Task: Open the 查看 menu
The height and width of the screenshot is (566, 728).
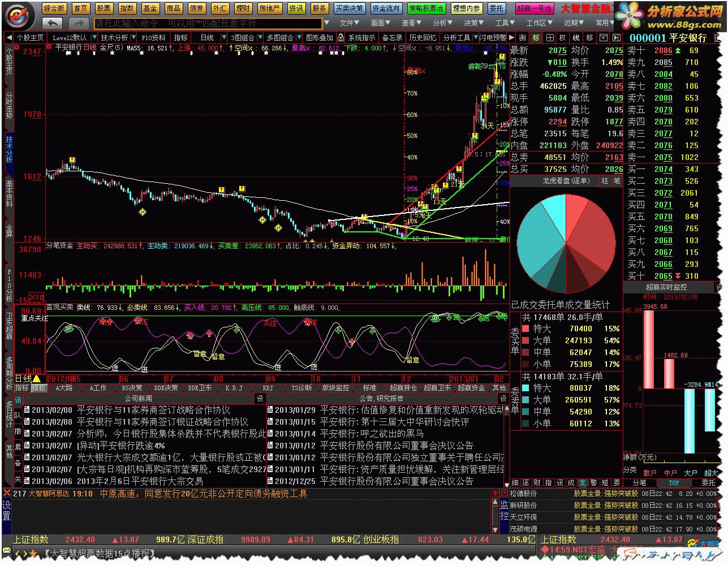Action: [x=411, y=23]
